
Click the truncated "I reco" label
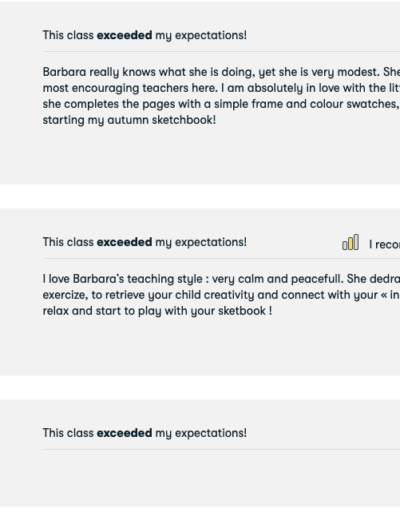[384, 244]
